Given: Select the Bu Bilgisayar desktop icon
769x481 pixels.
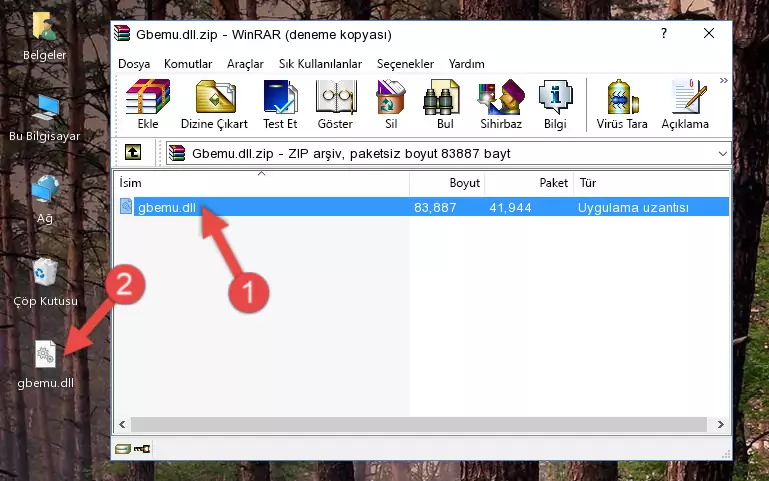Looking at the screenshot, I should coord(45,118).
